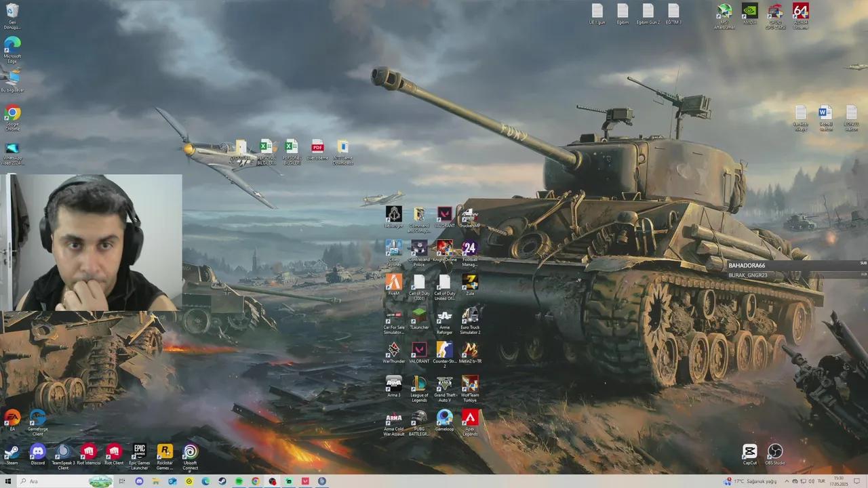Select the Euro Truck Simulator 2 icon
The image size is (868, 488).
470,321
